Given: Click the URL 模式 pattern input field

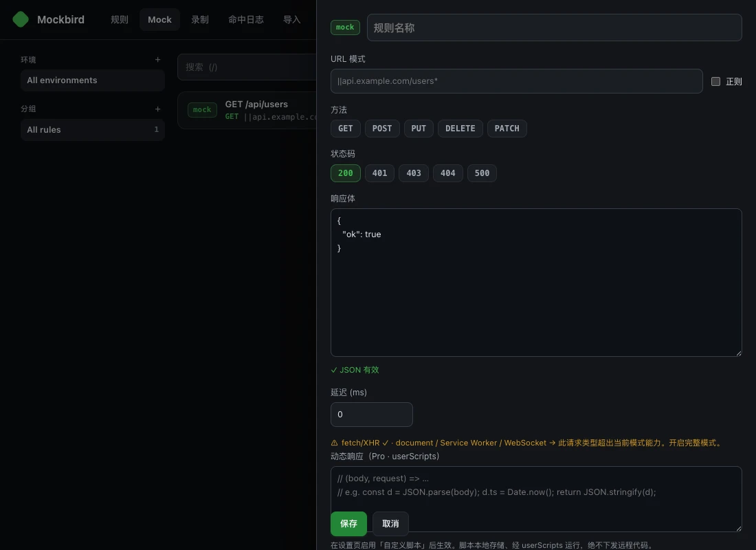Looking at the screenshot, I should [x=516, y=81].
